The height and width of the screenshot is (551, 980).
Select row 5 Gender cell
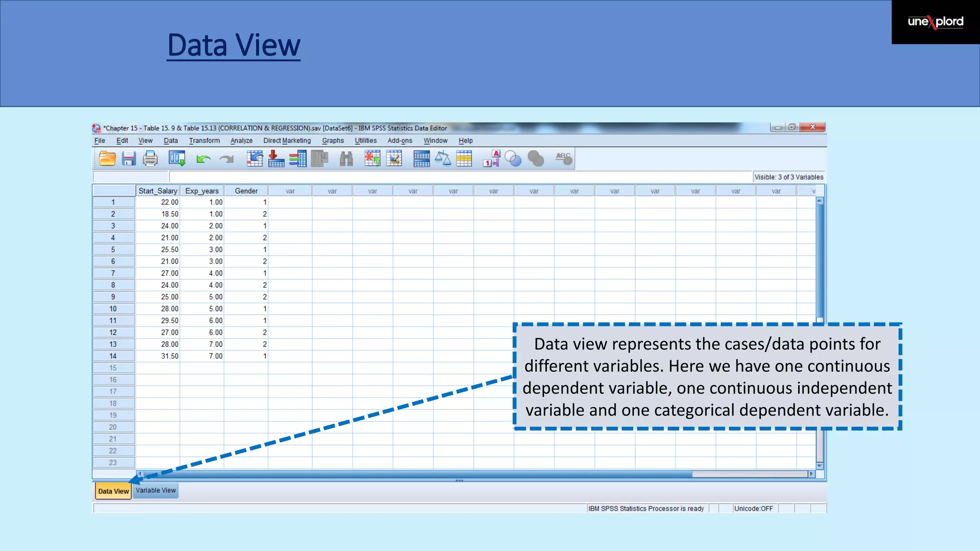click(246, 250)
